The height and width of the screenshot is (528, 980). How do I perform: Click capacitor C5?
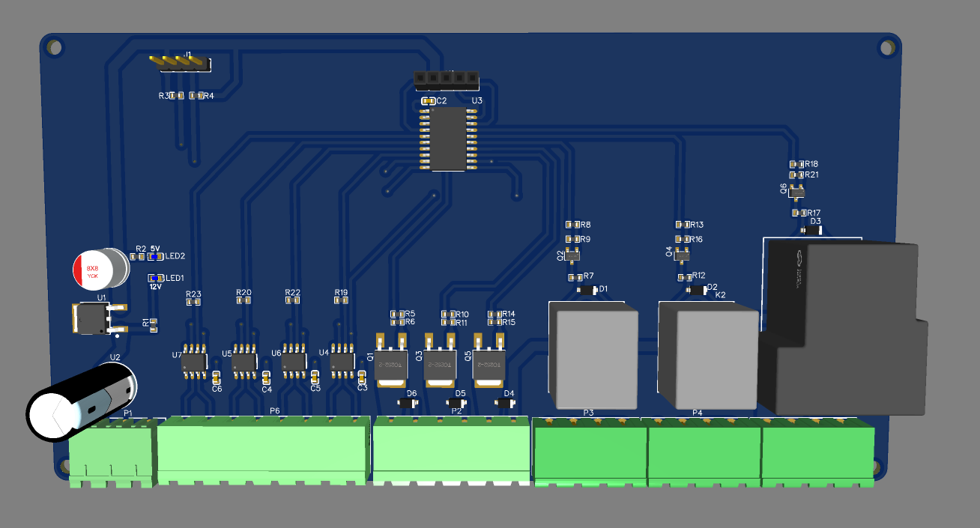[315, 377]
